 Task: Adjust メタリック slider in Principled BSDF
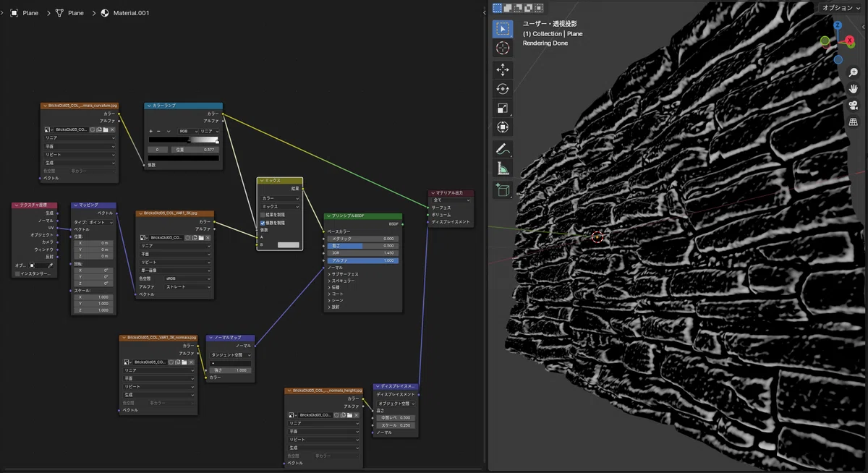(x=363, y=238)
